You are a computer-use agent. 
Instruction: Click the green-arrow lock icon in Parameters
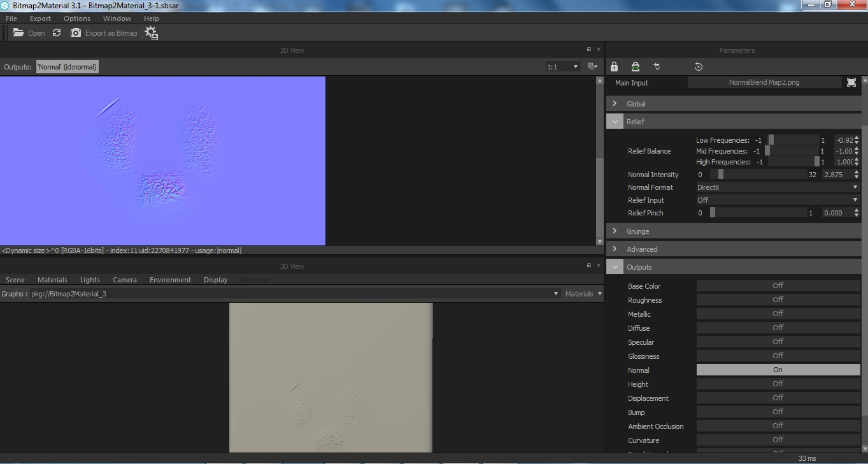tap(635, 66)
